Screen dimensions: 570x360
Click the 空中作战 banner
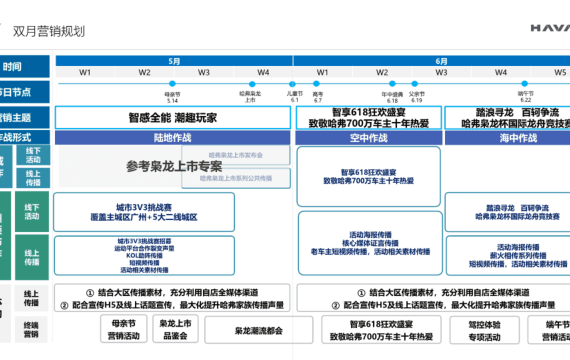point(369,138)
